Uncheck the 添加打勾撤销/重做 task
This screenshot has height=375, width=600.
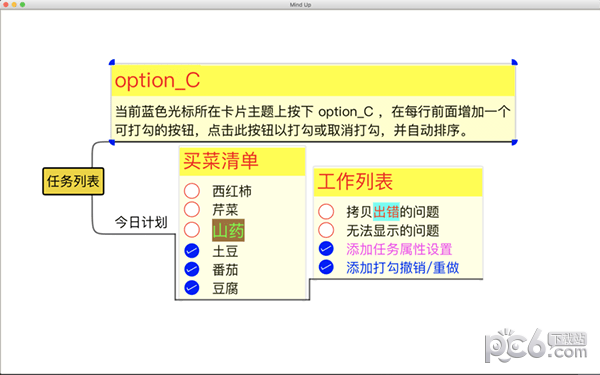click(x=326, y=267)
